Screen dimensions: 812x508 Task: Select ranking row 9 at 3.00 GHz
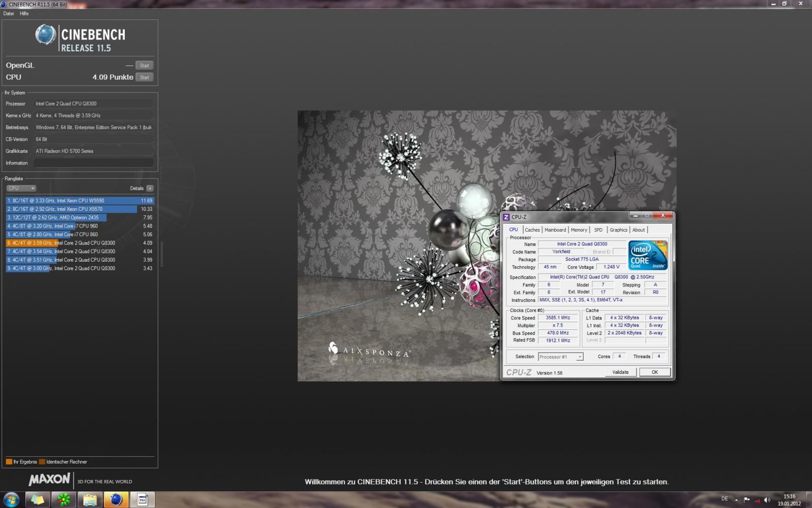[80, 268]
